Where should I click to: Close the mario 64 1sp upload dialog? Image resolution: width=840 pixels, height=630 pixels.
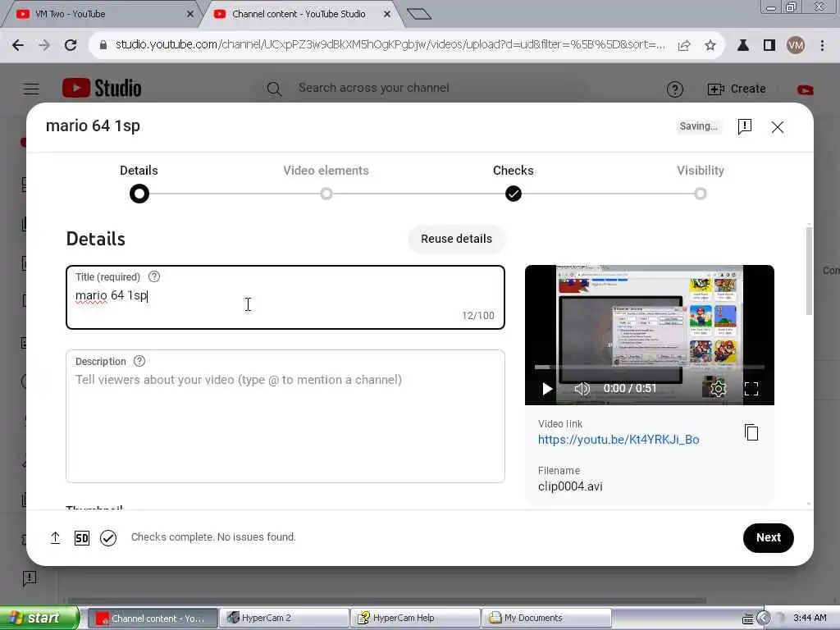[x=778, y=127]
